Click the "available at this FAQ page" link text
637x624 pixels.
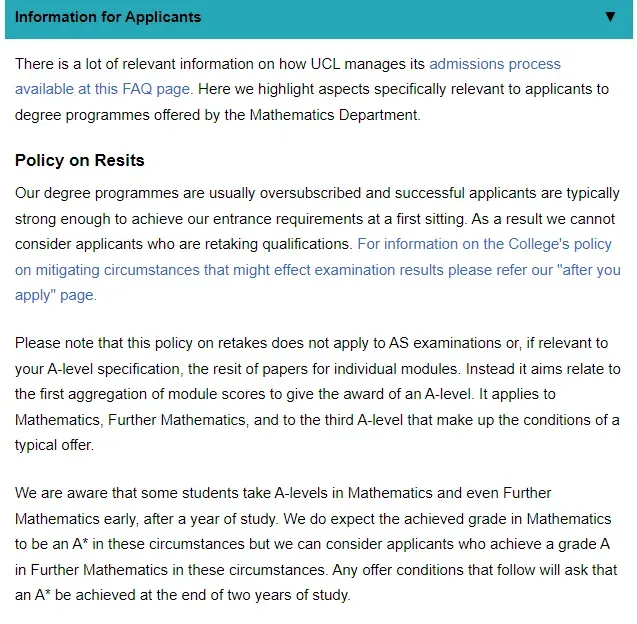103,89
